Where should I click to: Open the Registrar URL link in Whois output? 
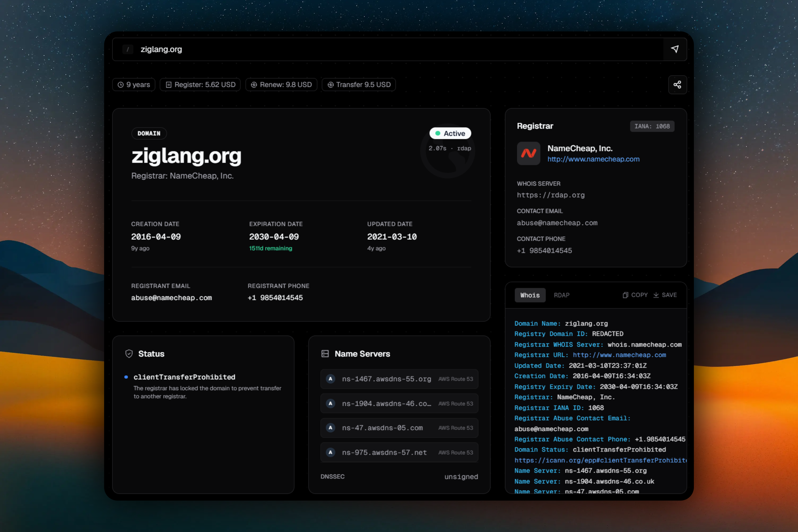619,355
